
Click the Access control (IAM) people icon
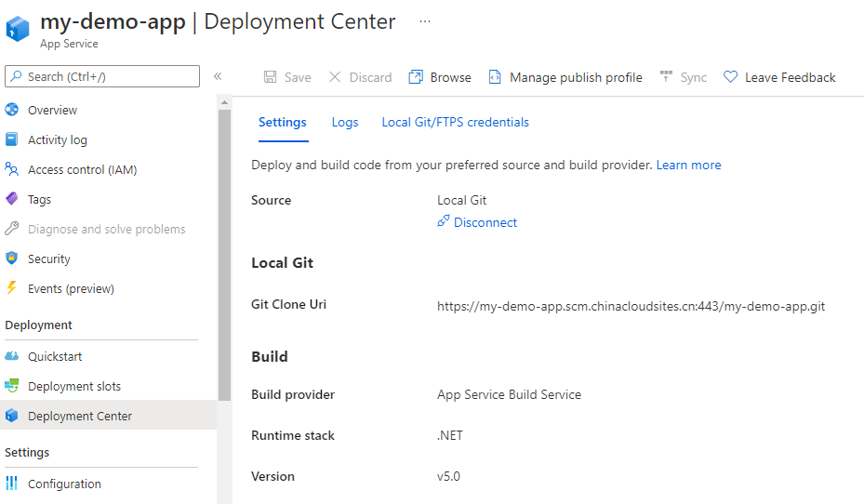tap(12, 169)
